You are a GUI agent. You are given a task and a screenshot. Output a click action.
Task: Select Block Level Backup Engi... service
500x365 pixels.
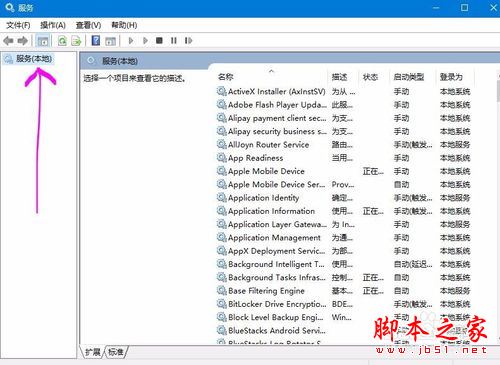(x=276, y=317)
